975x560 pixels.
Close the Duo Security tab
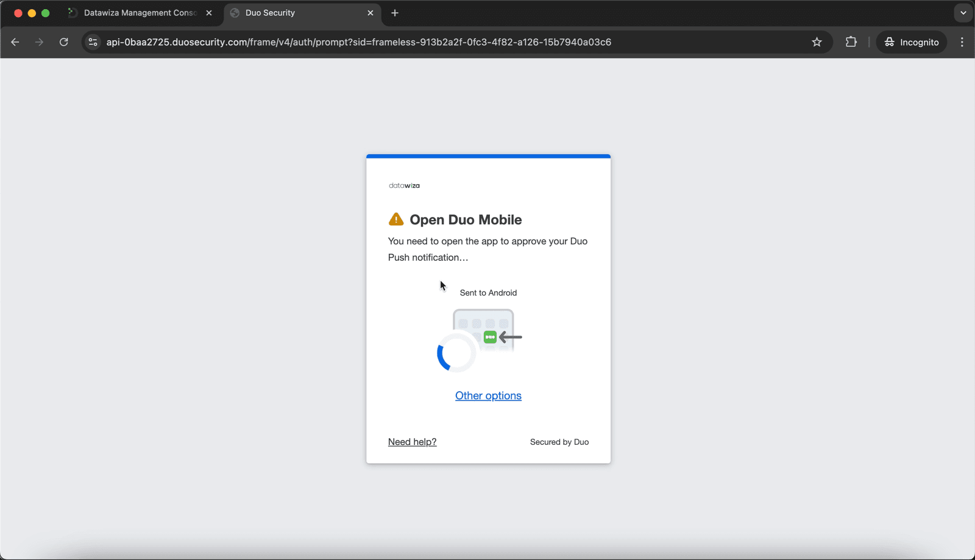coord(370,13)
